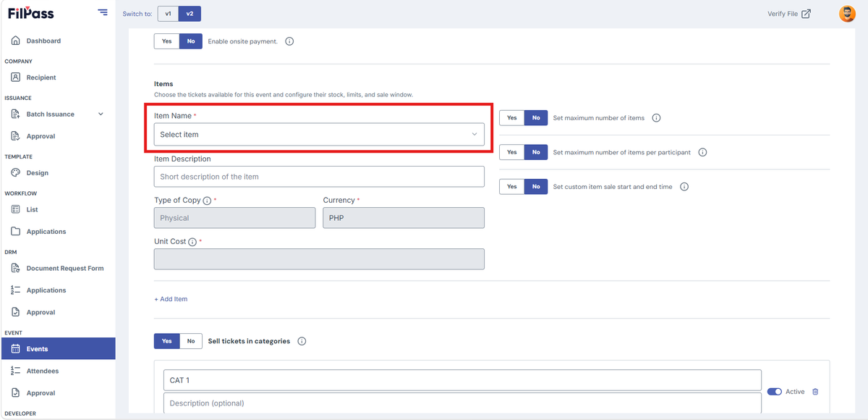868x420 pixels.
Task: Switch to version v1
Action: [x=168, y=14]
